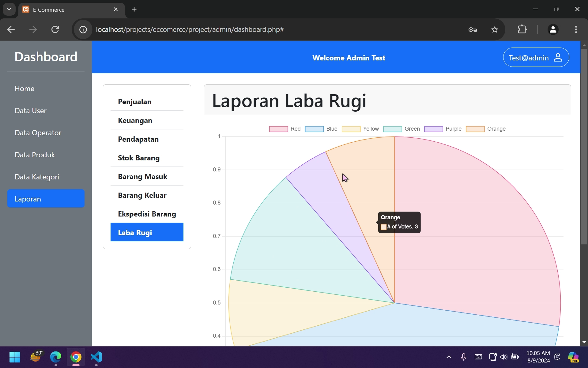Open the Keuangan report
588x368 pixels.
pyautogui.click(x=147, y=120)
